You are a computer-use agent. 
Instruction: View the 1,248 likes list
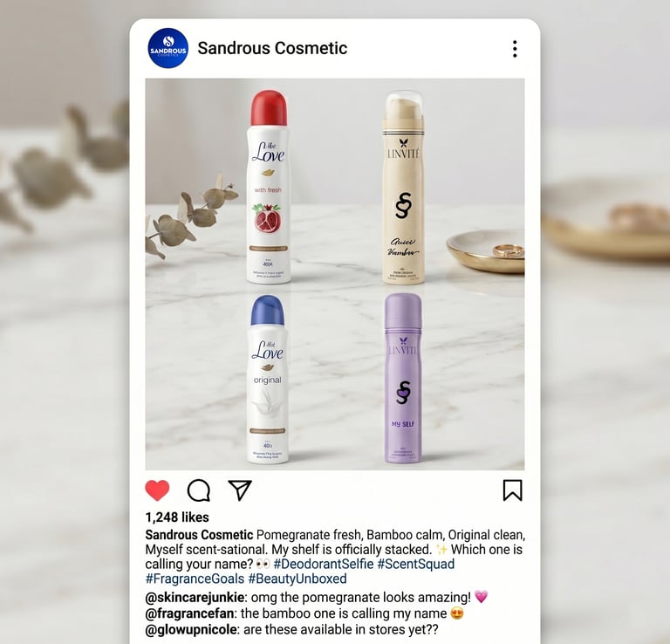pos(177,517)
